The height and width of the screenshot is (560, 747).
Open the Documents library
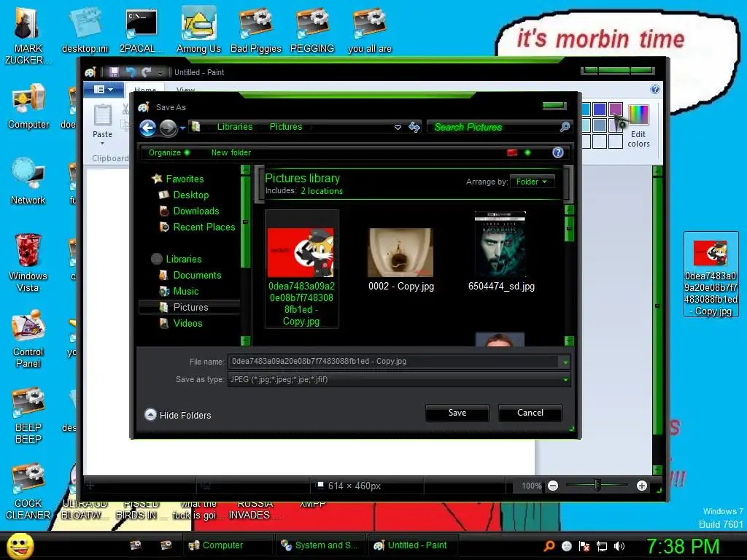pyautogui.click(x=190, y=275)
